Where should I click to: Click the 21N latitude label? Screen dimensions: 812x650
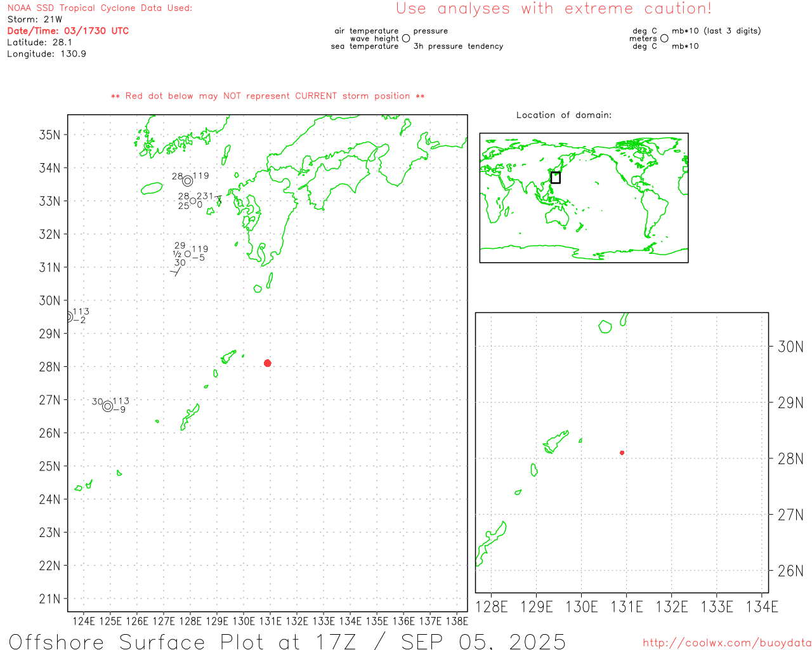(x=50, y=599)
